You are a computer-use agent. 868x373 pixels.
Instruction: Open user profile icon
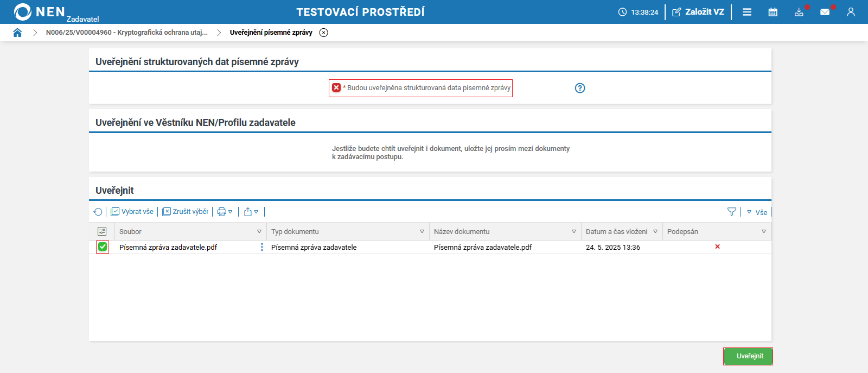click(x=851, y=12)
